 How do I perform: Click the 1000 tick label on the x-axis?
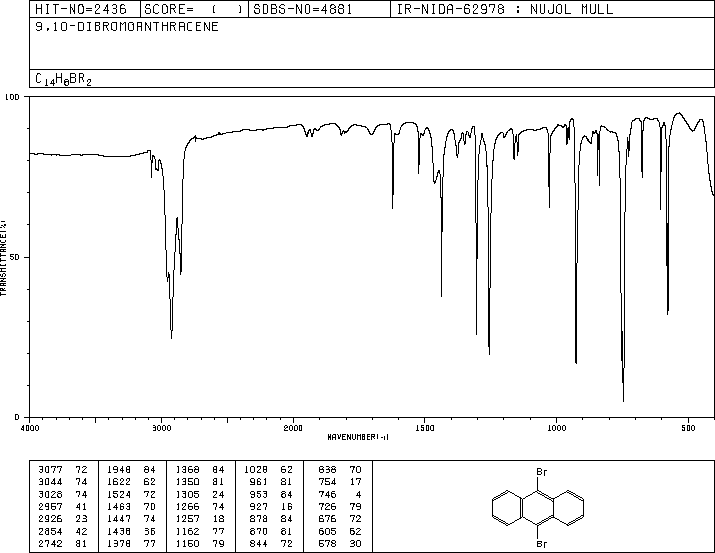click(x=556, y=428)
